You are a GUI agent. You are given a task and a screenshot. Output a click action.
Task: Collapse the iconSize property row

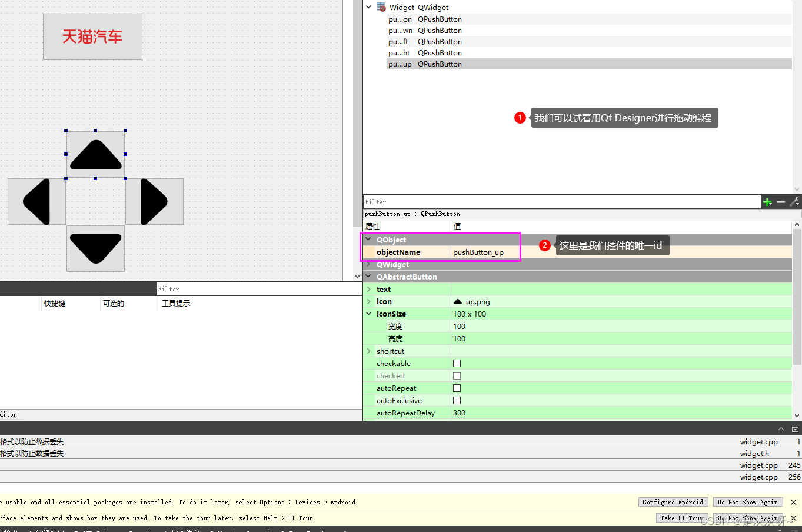pyautogui.click(x=369, y=314)
